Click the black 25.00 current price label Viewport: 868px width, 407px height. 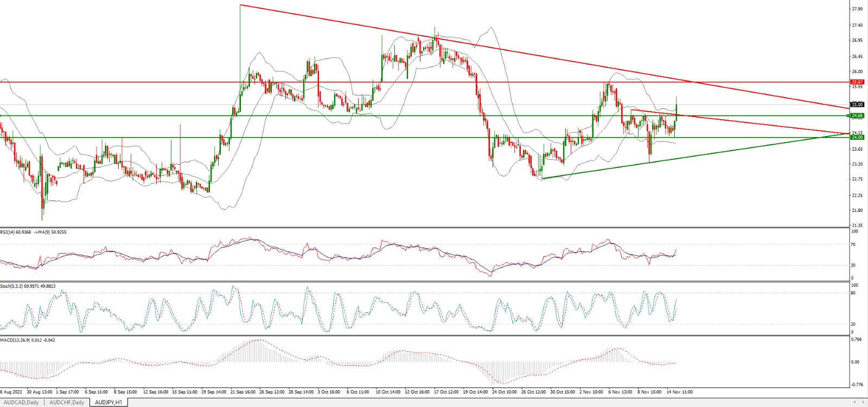(857, 105)
